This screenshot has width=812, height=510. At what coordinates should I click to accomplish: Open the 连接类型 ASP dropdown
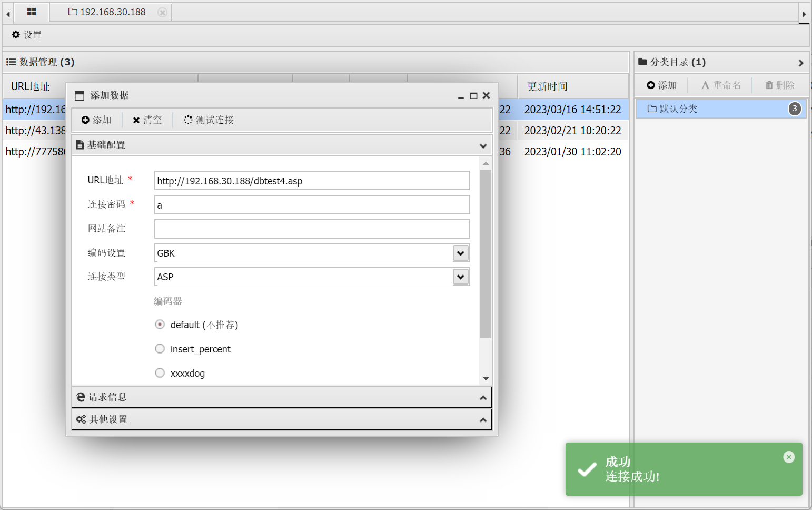(x=461, y=277)
